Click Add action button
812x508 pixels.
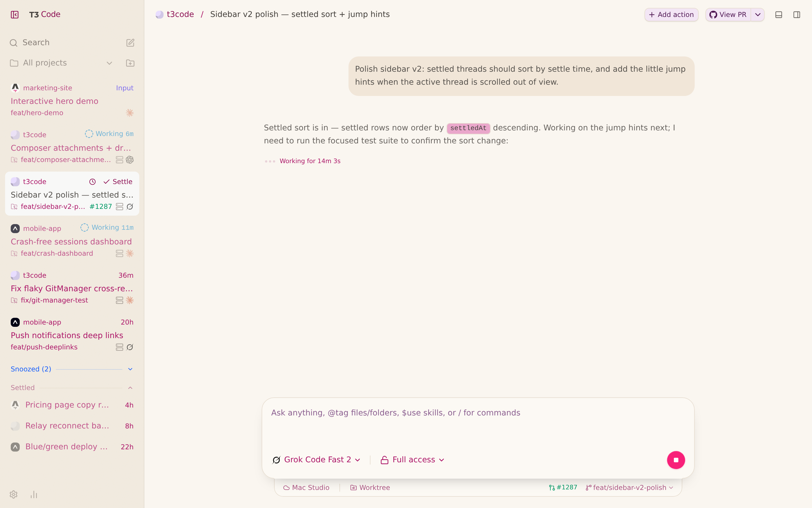671,15
